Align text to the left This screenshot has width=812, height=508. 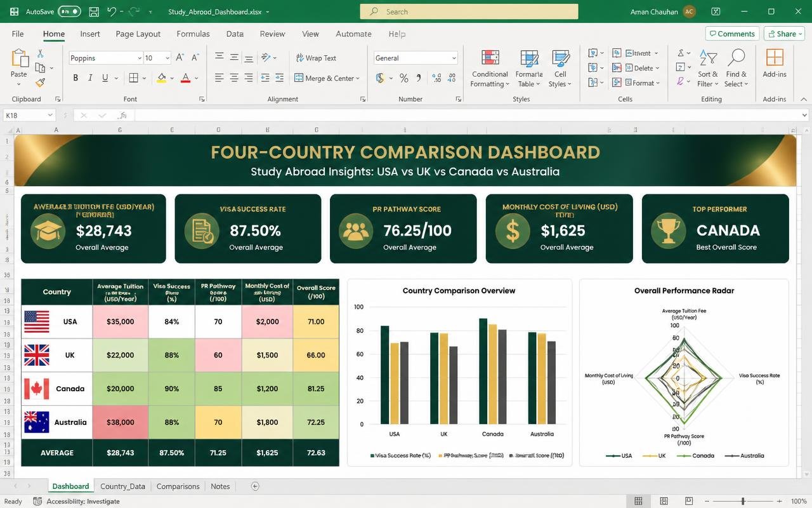(x=219, y=78)
